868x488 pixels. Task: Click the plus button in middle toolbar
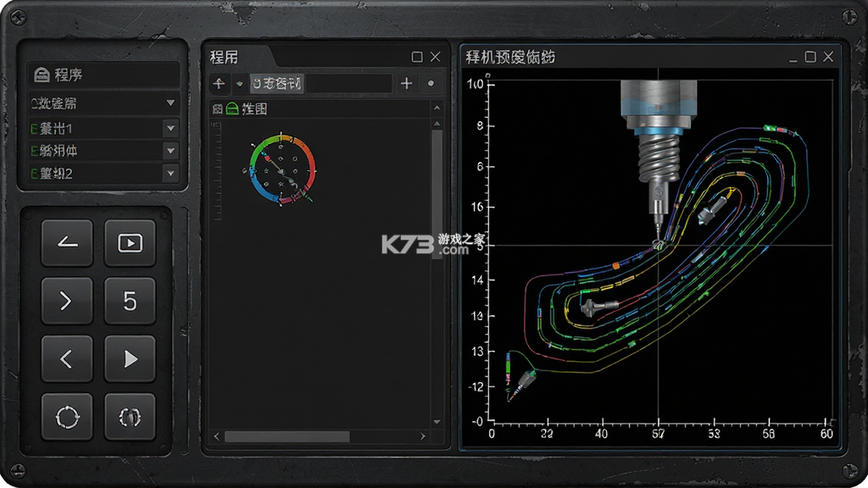(406, 84)
